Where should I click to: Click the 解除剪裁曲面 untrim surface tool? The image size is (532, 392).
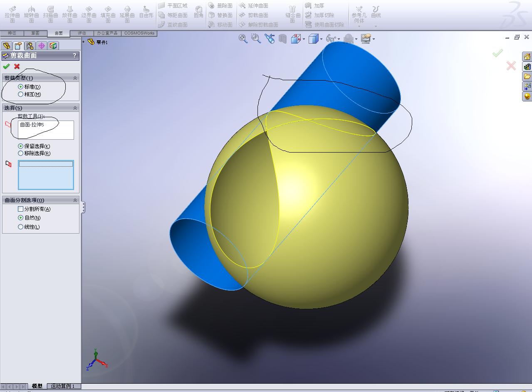coord(258,25)
